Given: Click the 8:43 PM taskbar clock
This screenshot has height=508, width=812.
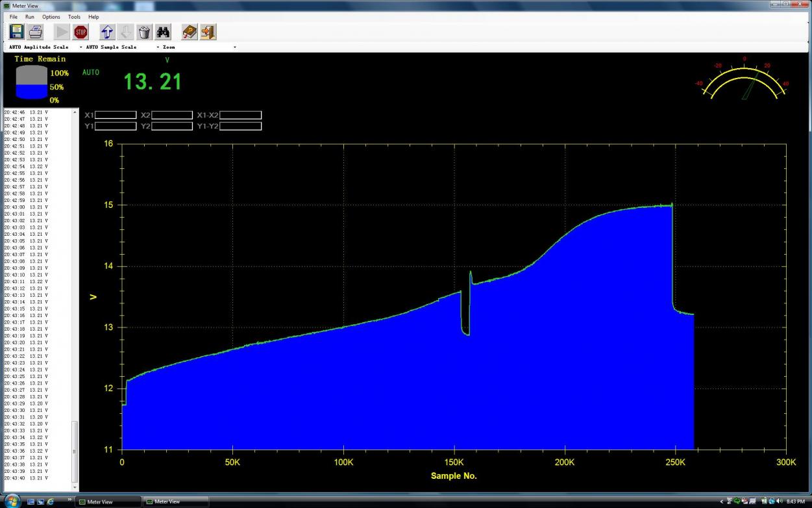Looking at the screenshot, I should tap(796, 502).
